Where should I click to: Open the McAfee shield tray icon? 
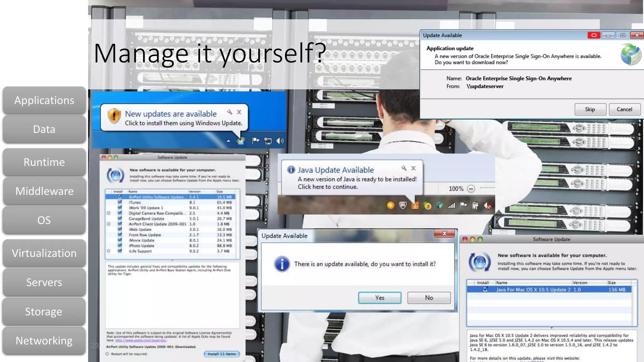click(403, 206)
